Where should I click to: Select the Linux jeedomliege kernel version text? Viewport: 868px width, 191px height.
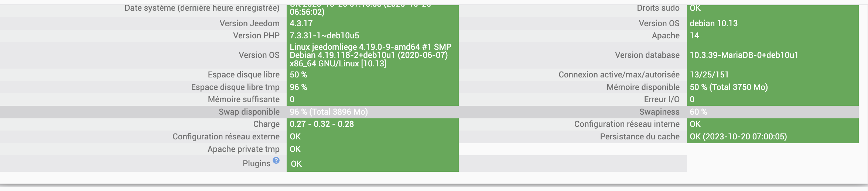click(x=370, y=55)
